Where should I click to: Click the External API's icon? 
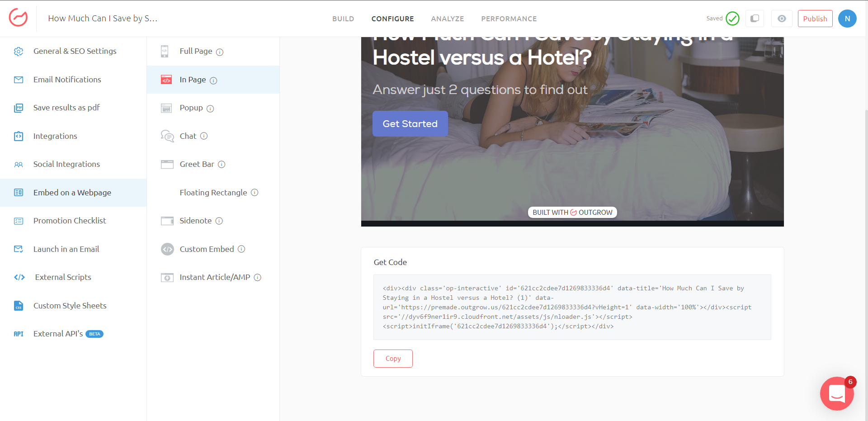[19, 334]
